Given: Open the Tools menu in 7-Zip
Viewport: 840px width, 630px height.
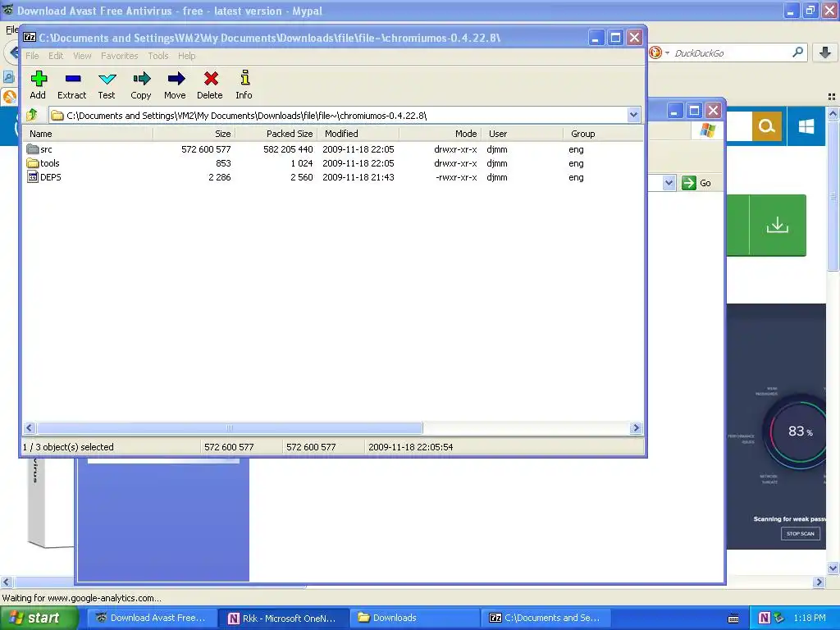Looking at the screenshot, I should (x=158, y=56).
